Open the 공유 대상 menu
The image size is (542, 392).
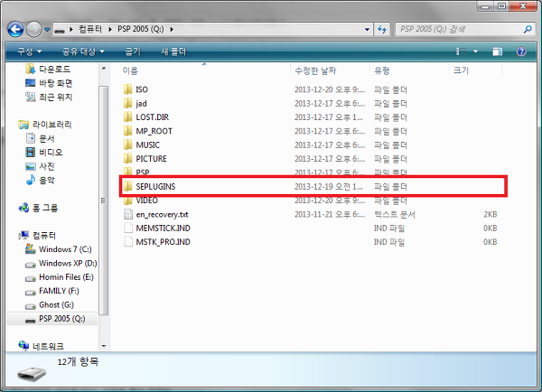[83, 51]
